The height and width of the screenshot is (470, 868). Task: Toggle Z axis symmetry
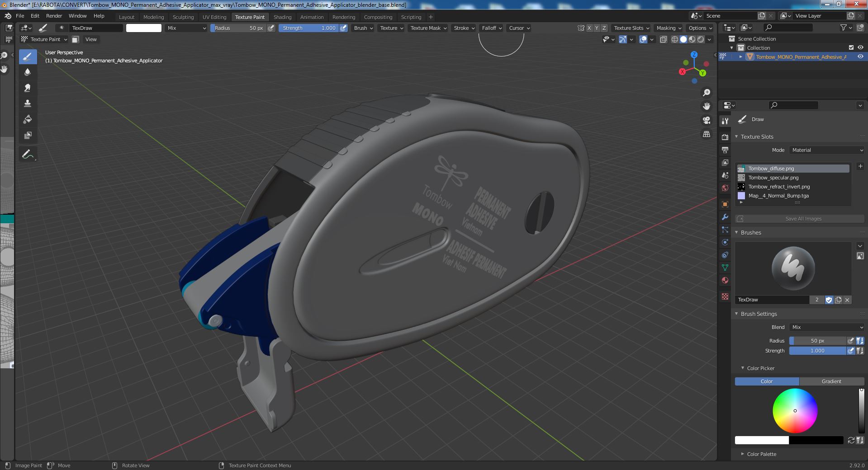coord(604,28)
